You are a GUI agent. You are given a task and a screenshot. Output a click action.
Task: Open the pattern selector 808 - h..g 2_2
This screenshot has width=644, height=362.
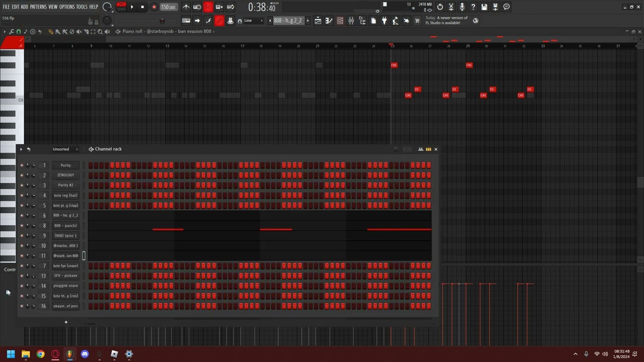(288, 21)
